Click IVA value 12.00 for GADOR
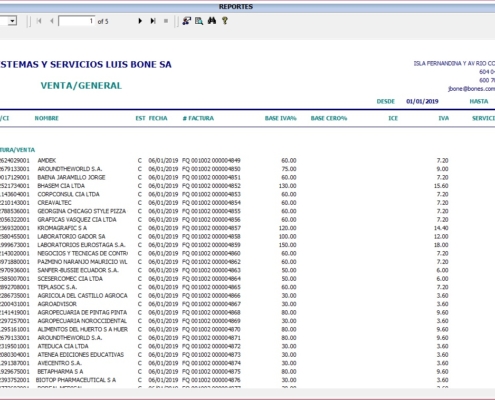Image resolution: width=495 pixels, height=400 pixels. click(x=441, y=237)
